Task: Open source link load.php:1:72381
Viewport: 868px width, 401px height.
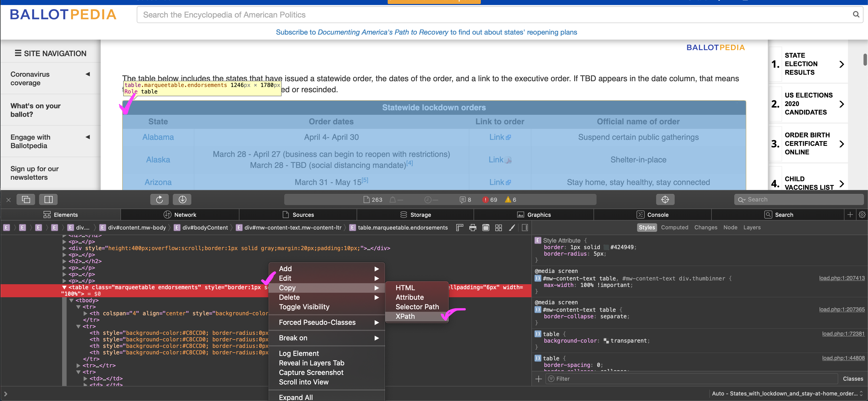Action: 843,334
